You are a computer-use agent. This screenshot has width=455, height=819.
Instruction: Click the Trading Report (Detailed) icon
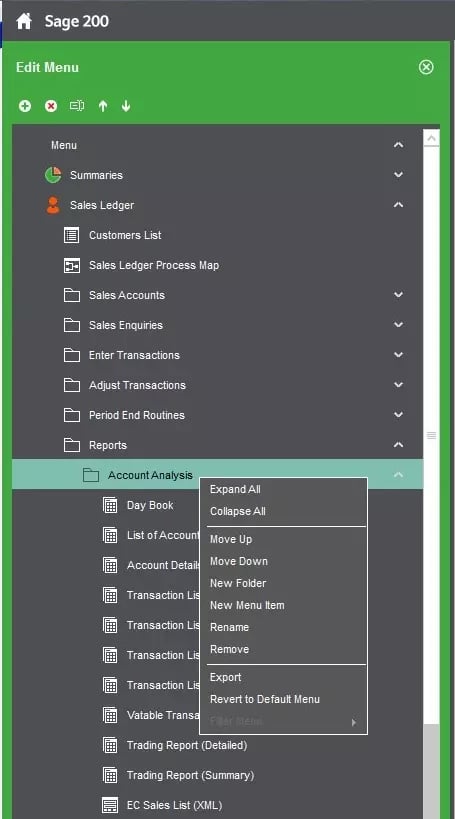click(110, 745)
